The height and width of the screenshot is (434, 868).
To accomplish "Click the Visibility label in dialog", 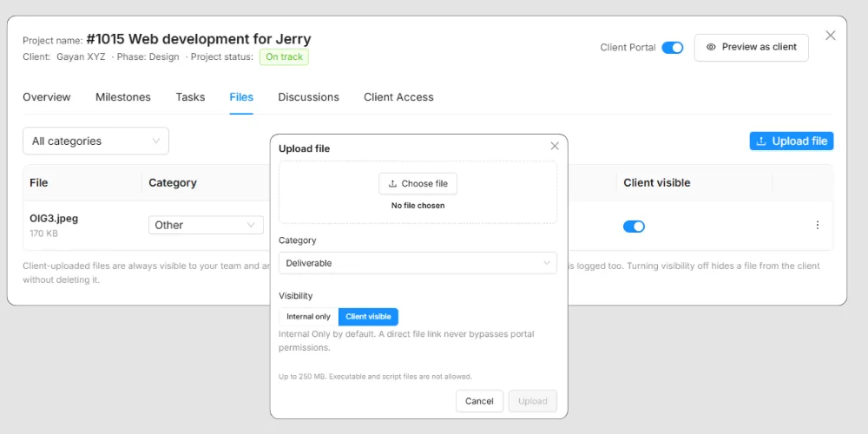I will (x=296, y=296).
